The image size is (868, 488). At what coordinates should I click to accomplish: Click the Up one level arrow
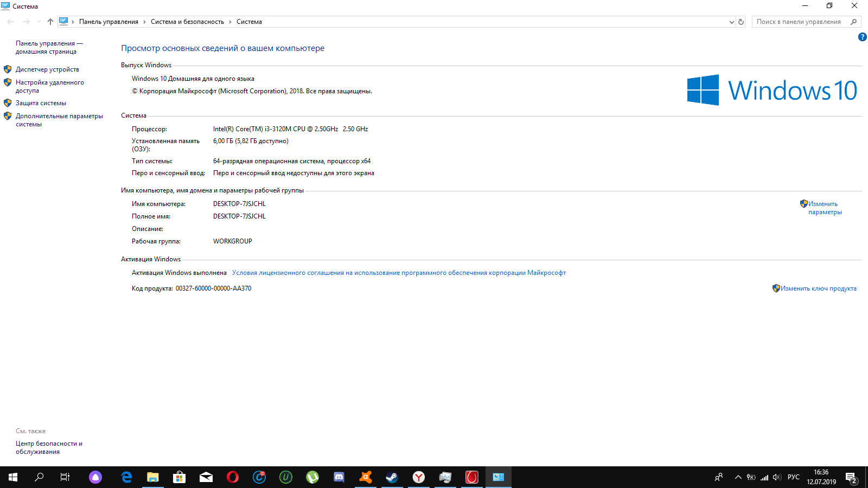click(50, 22)
